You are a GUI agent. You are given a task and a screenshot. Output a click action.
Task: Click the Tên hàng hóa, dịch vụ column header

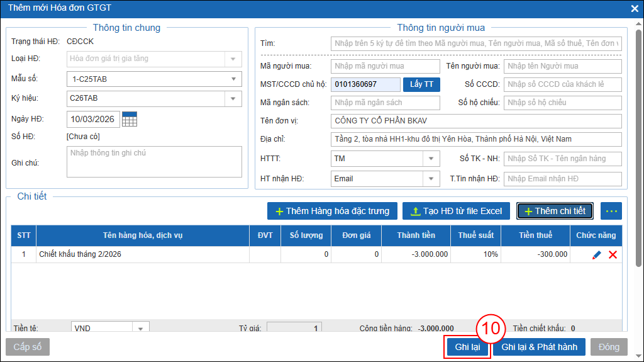[143, 235]
